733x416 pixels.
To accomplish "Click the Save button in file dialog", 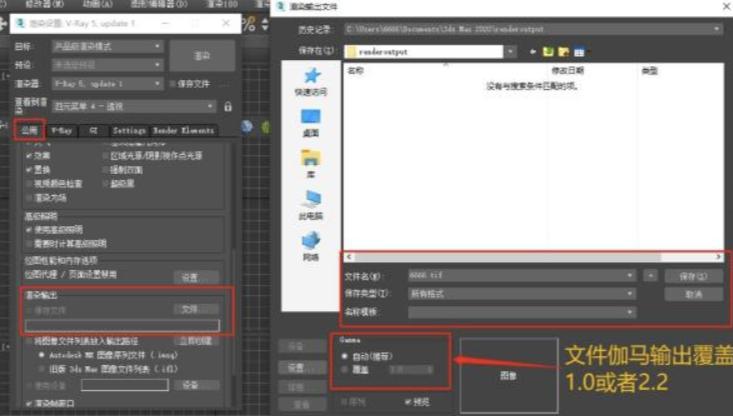I will (693, 275).
